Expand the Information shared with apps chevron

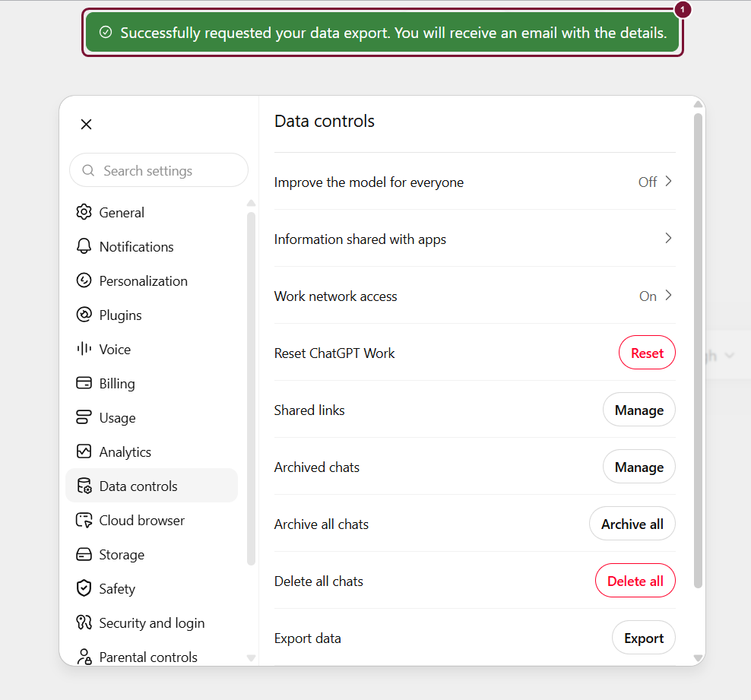(668, 238)
